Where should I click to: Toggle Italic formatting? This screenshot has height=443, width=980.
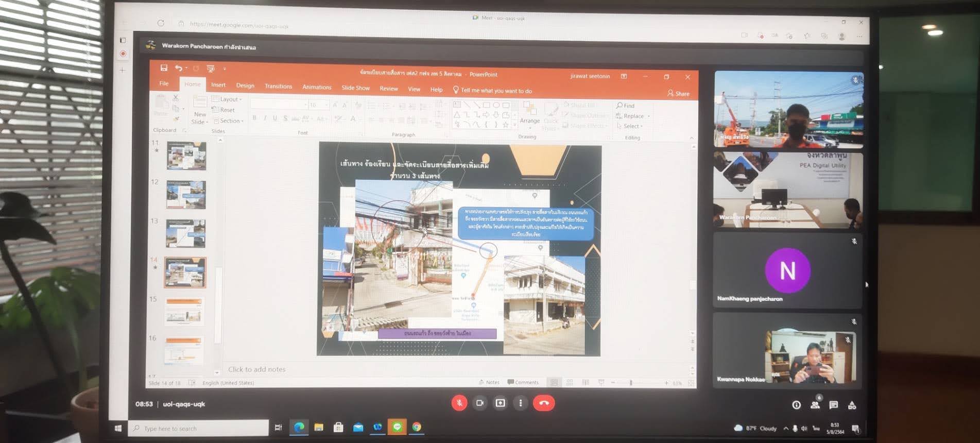(x=265, y=118)
